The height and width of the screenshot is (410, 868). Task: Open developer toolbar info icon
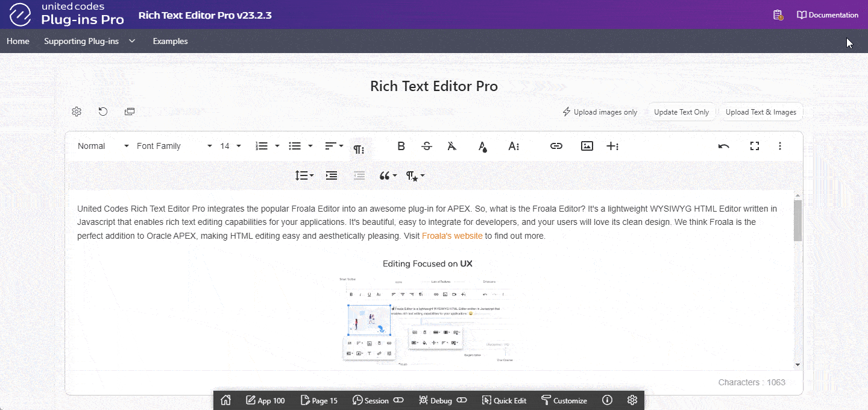pyautogui.click(x=608, y=400)
